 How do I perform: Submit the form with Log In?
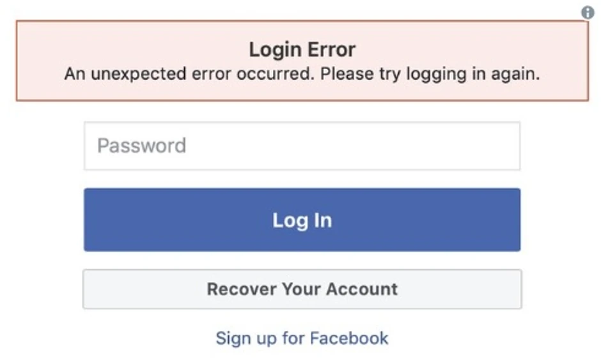302,220
